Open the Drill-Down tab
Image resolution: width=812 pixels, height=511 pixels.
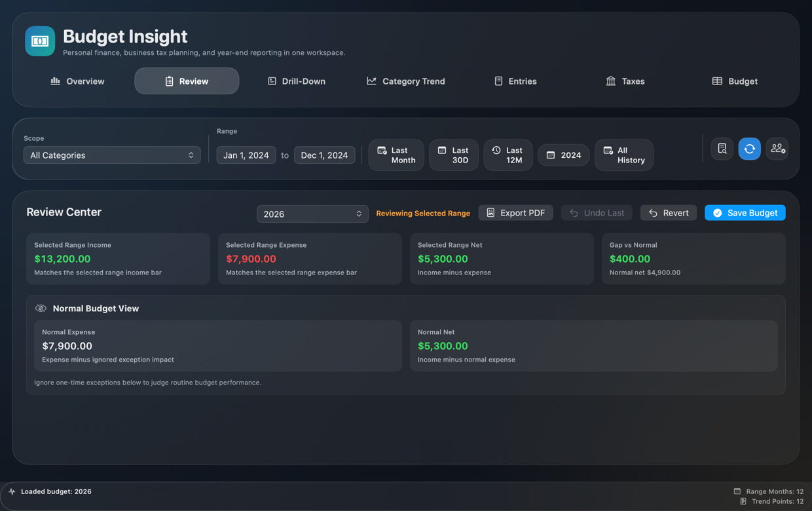297,81
